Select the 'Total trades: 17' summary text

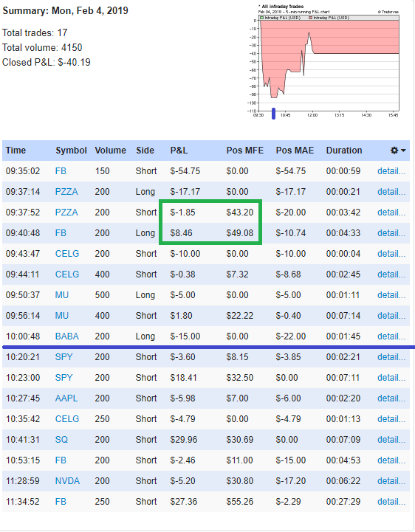pyautogui.click(x=35, y=33)
